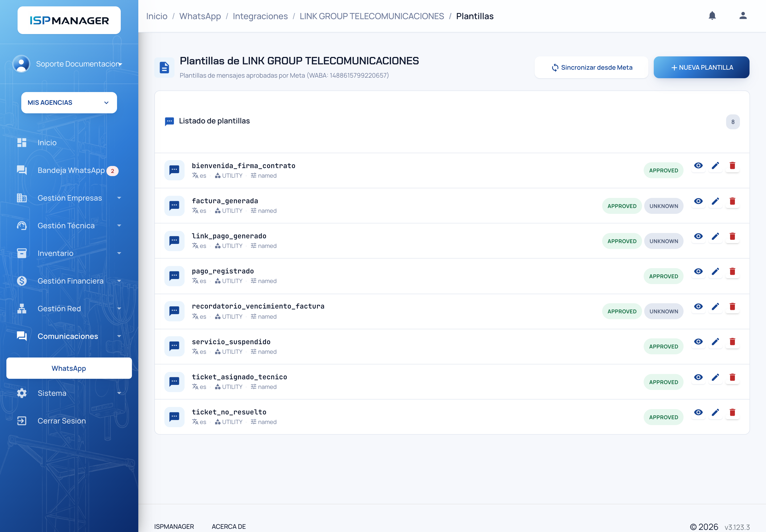Edit the factura_generada template
Image resolution: width=766 pixels, height=532 pixels.
click(x=715, y=201)
